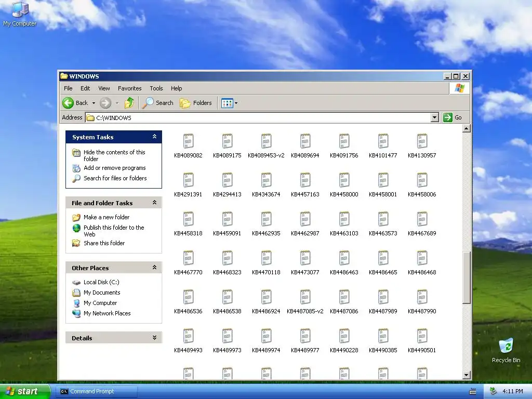Viewport: 532px width, 399px height.
Task: Select the KB4458006 file icon
Action: (x=422, y=180)
